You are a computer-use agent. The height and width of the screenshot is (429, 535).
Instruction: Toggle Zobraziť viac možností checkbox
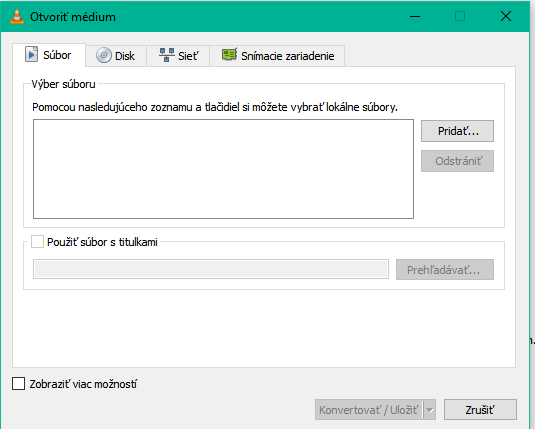[18, 384]
